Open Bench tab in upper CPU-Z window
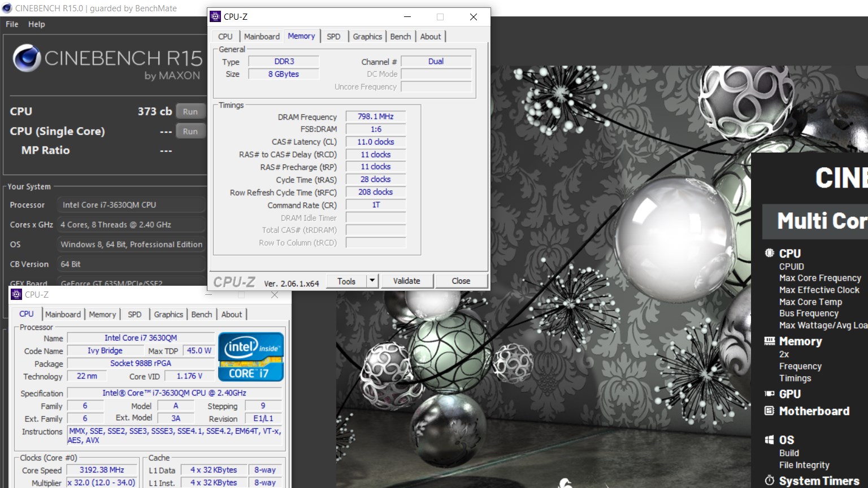868x488 pixels. (401, 36)
